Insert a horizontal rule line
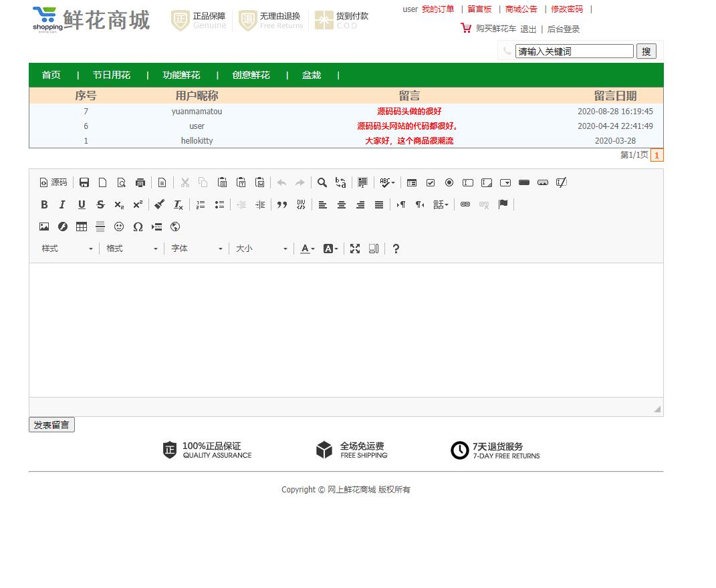 (x=100, y=227)
